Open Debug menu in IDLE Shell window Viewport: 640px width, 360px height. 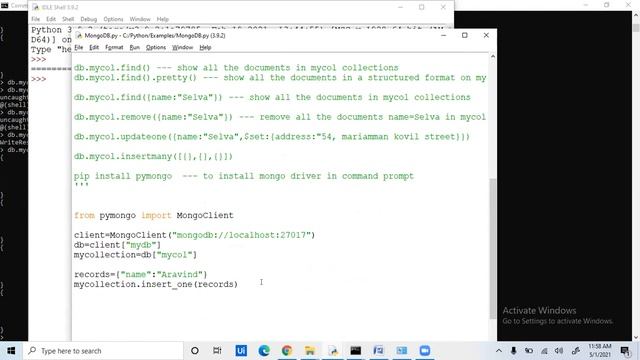point(89,19)
